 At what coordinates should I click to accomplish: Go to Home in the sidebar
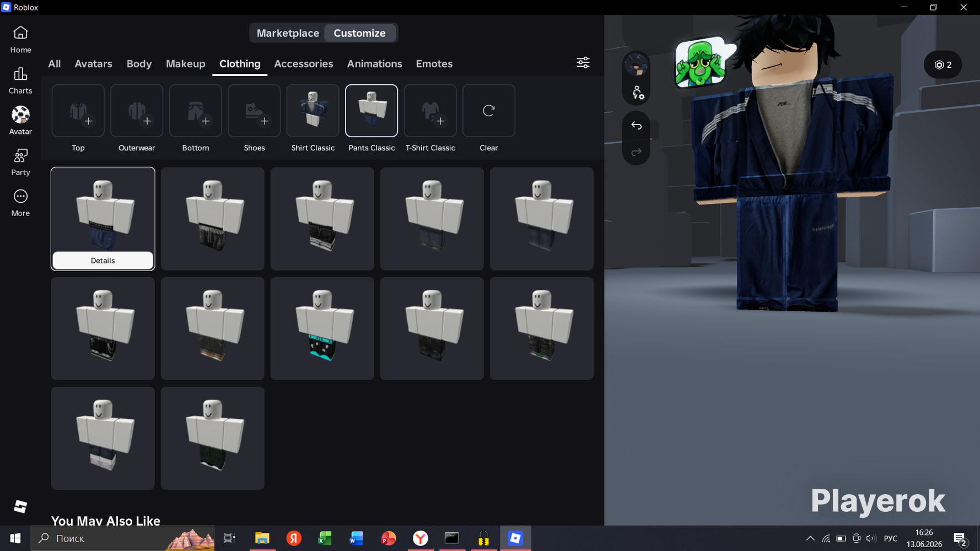pyautogui.click(x=20, y=40)
